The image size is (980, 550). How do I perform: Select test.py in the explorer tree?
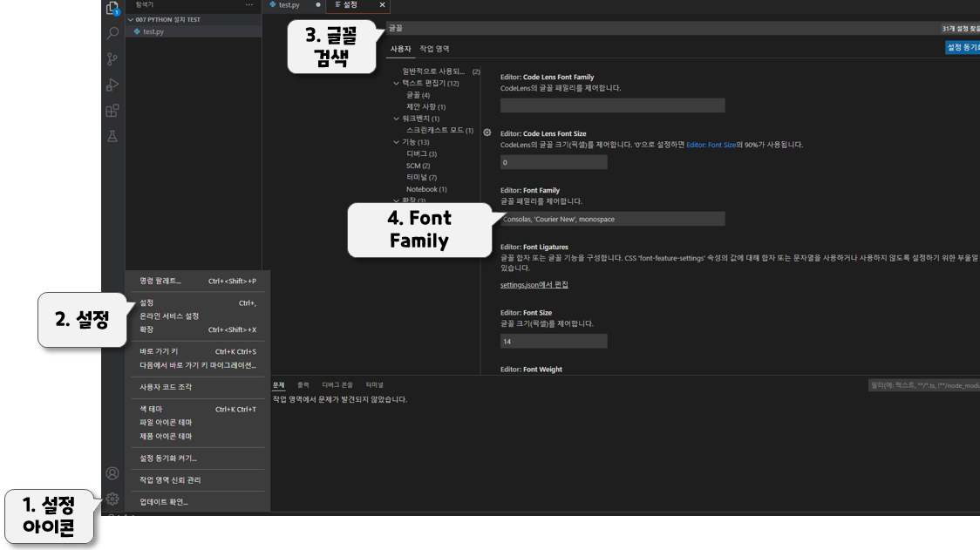194,31
